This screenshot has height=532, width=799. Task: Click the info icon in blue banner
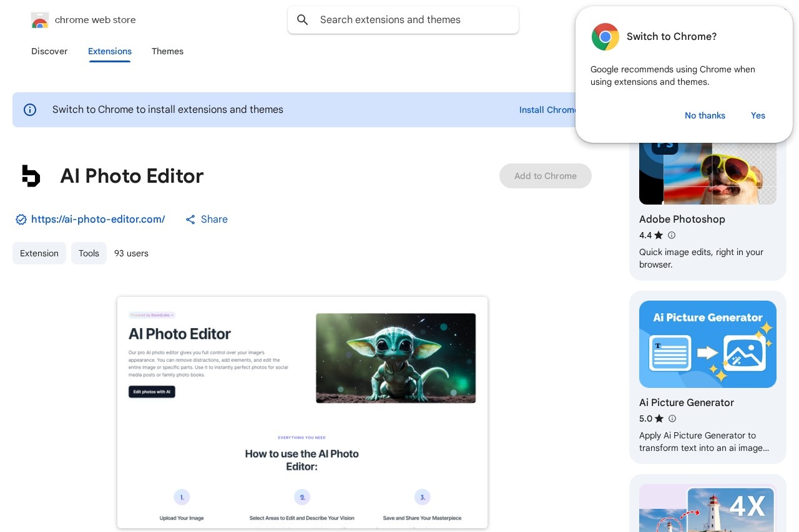(30, 110)
